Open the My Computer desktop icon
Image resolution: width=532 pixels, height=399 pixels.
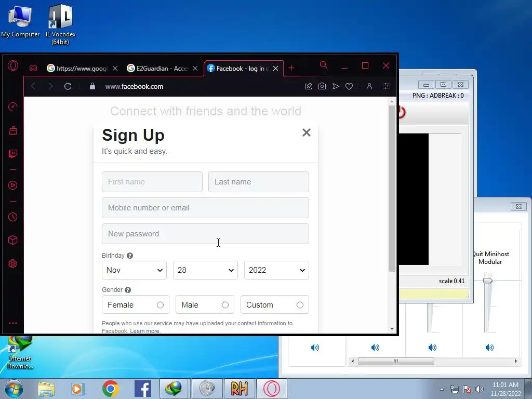[20, 21]
